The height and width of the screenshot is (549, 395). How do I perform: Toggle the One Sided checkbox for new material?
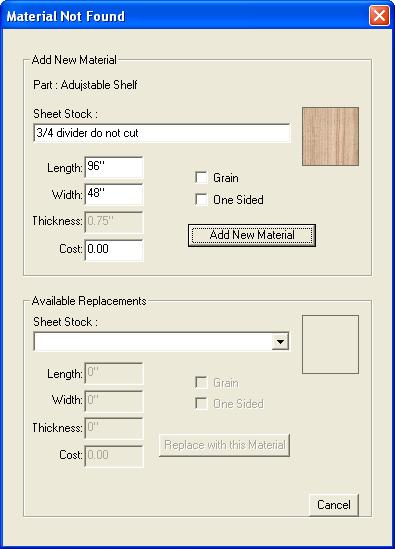[x=201, y=200]
